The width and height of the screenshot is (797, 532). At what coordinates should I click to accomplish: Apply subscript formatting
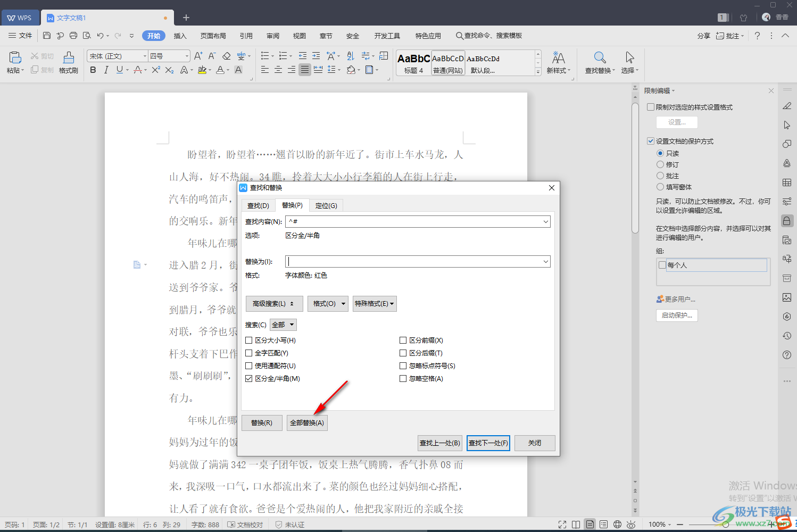point(169,70)
